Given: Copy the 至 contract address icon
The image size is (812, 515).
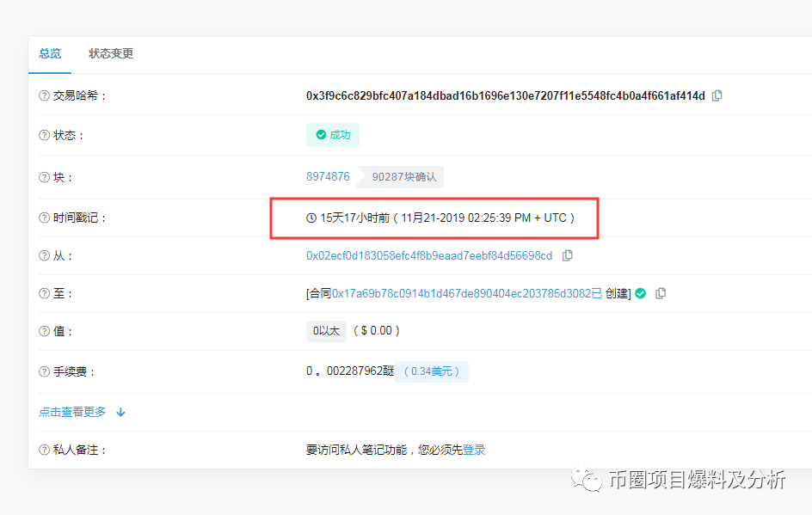Looking at the screenshot, I should (661, 293).
